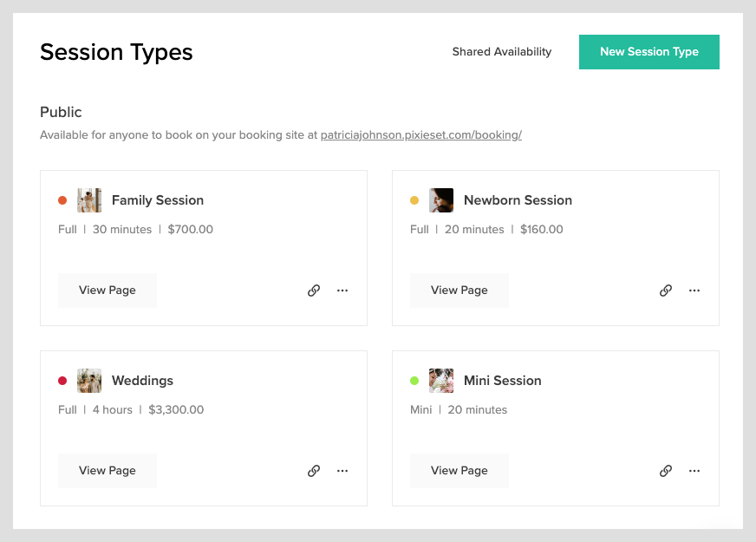Screen dimensions: 756x542
Task: View the Newborn Session page
Action: pos(459,290)
